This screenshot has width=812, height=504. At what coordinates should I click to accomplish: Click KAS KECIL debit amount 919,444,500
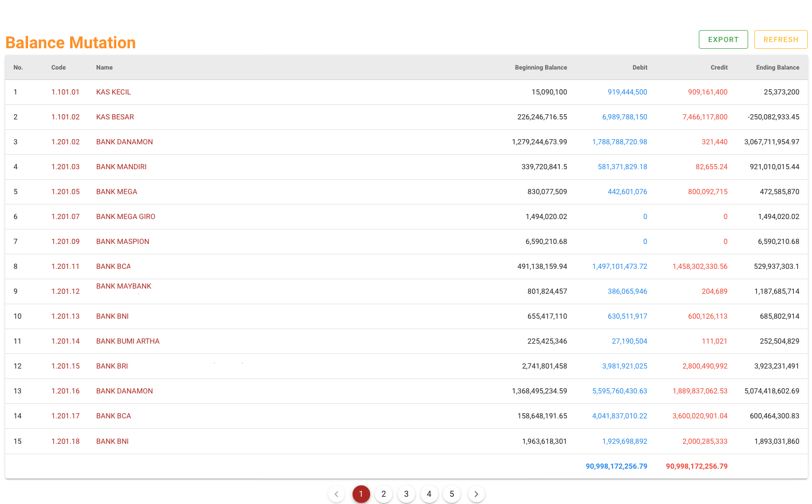click(x=627, y=92)
